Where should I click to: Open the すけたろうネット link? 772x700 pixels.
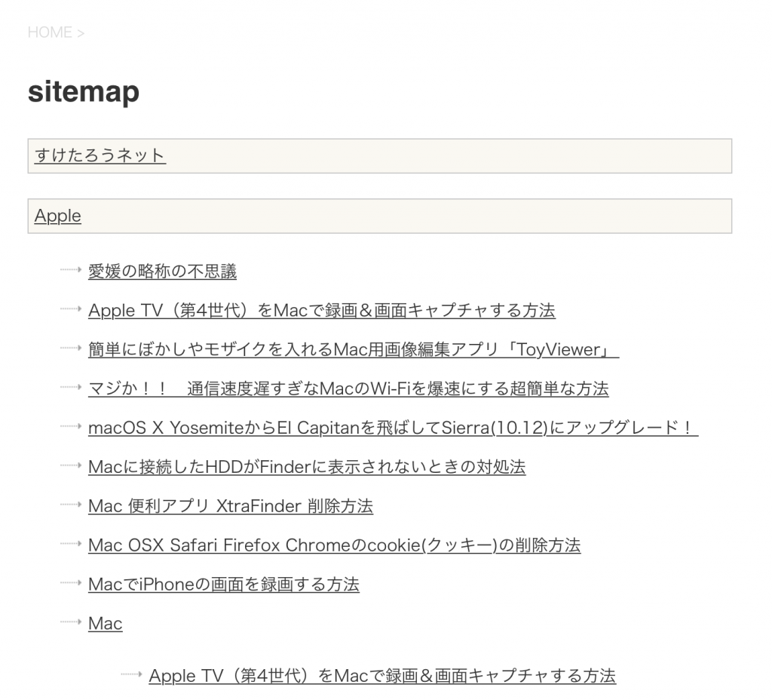click(100, 155)
